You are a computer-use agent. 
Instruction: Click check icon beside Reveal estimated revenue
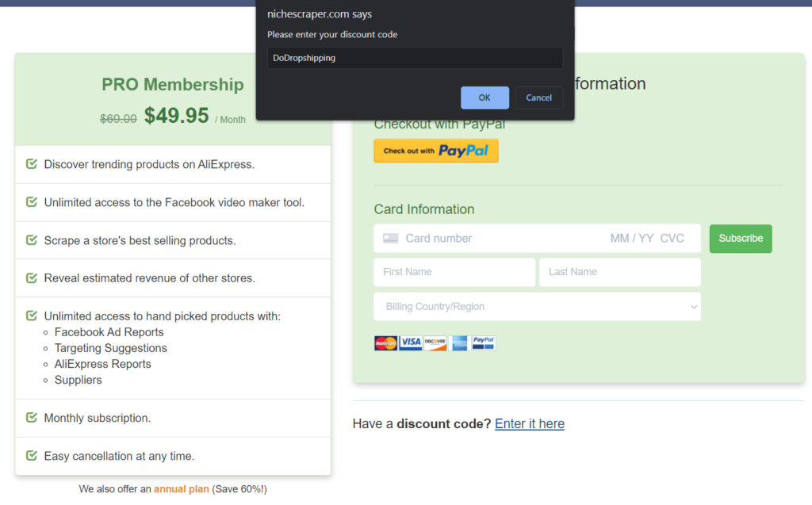tap(32, 277)
